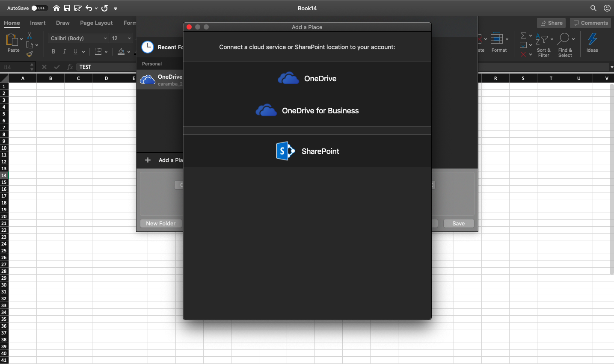The width and height of the screenshot is (614, 364).
Task: Choose SharePoint in Add a Place
Action: coord(307,151)
